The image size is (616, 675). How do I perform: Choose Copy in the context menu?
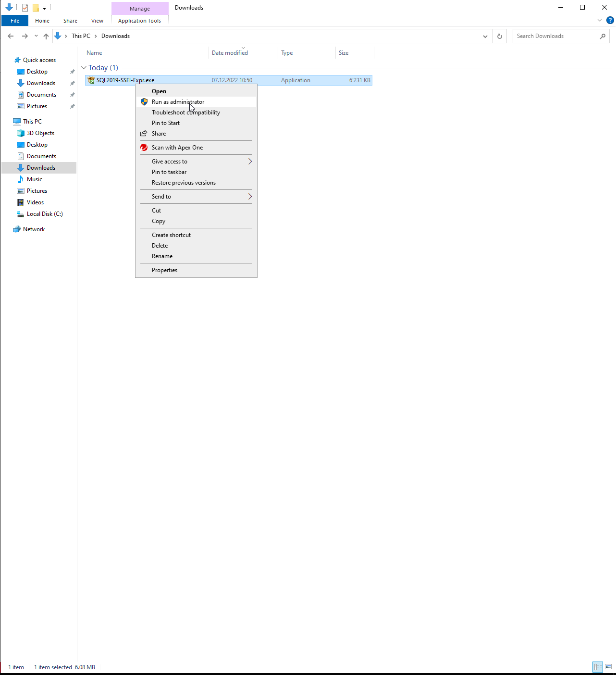pyautogui.click(x=196, y=221)
